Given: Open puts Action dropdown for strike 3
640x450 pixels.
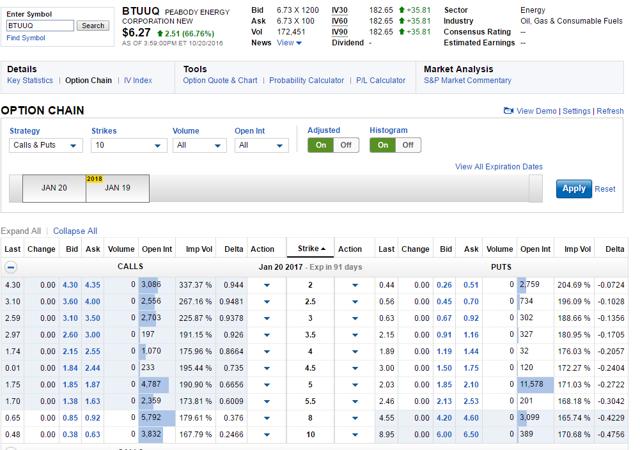Looking at the screenshot, I should coord(355,318).
